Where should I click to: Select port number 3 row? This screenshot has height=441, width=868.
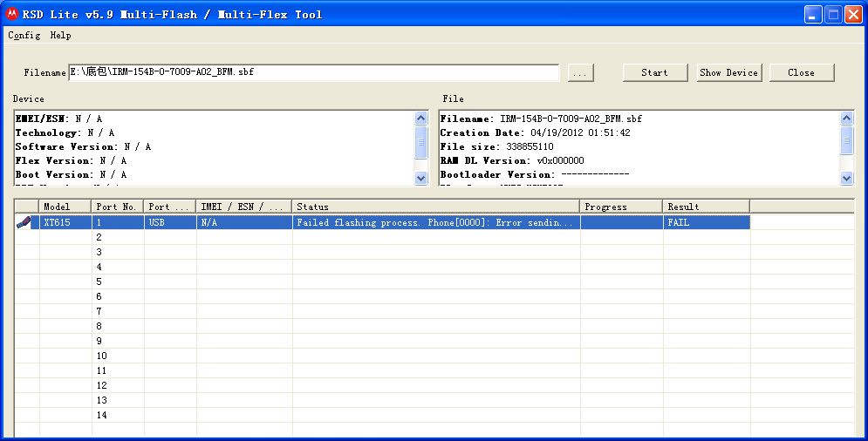434,253
